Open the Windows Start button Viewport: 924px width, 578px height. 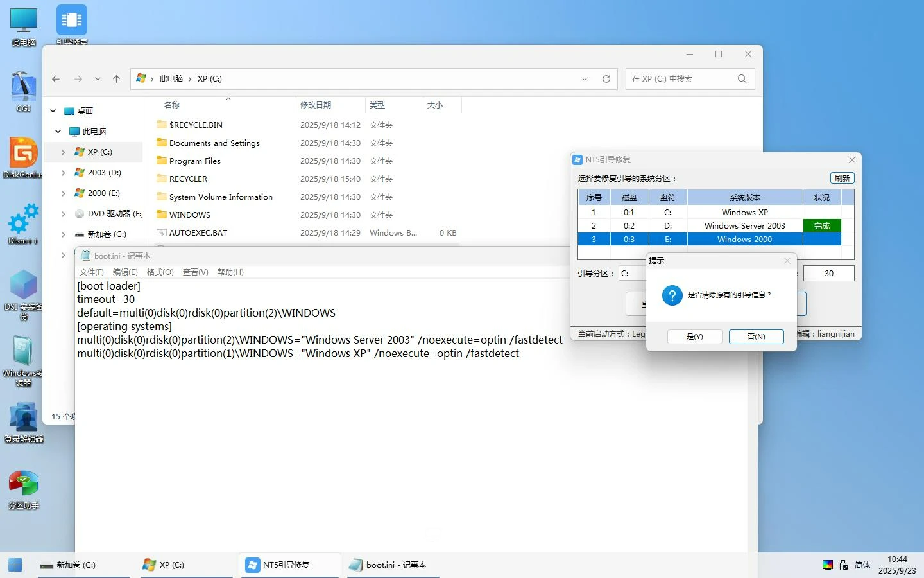(15, 565)
